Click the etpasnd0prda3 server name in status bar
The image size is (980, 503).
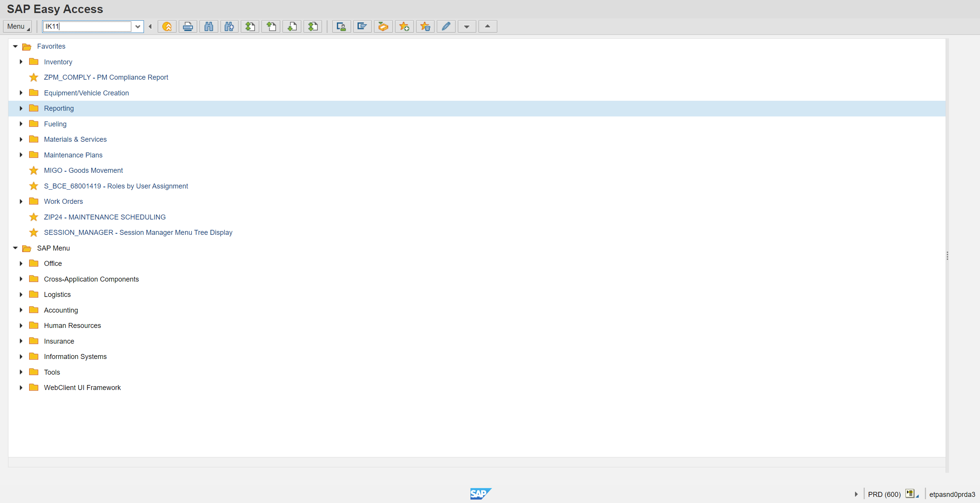pyautogui.click(x=952, y=494)
